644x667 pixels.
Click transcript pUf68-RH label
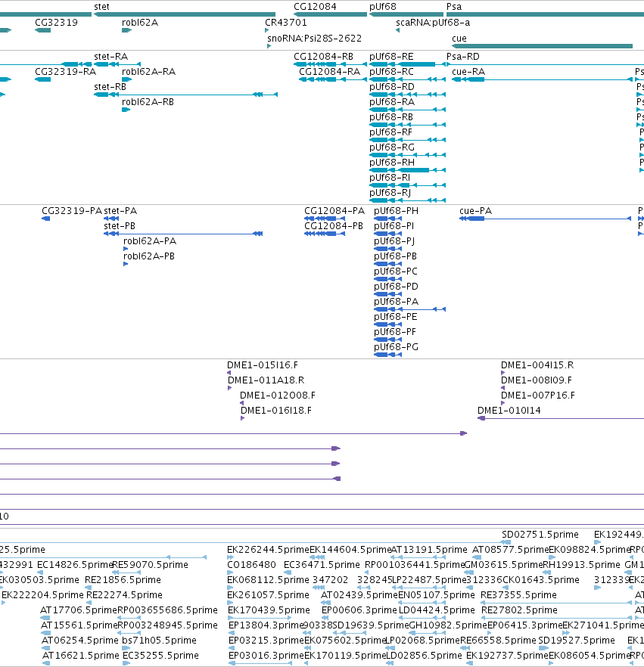[x=391, y=162]
